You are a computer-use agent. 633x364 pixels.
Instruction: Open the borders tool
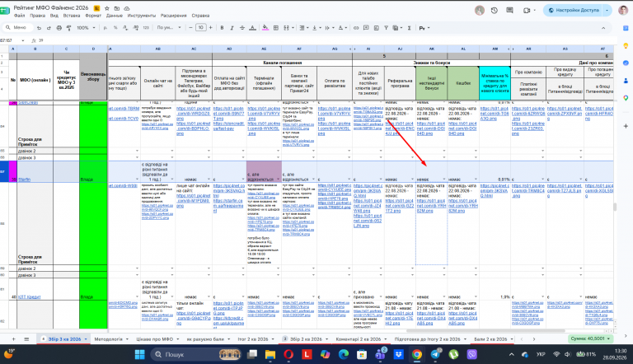click(276, 28)
